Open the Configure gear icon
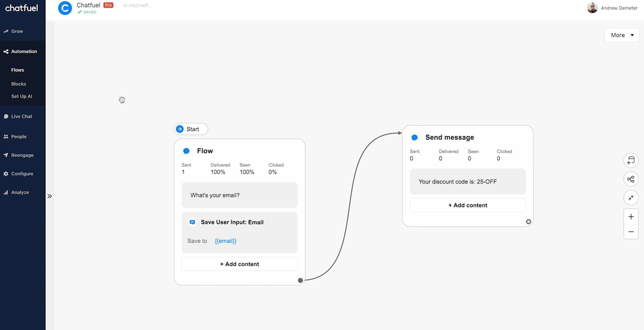This screenshot has width=644, height=330. pos(6,173)
